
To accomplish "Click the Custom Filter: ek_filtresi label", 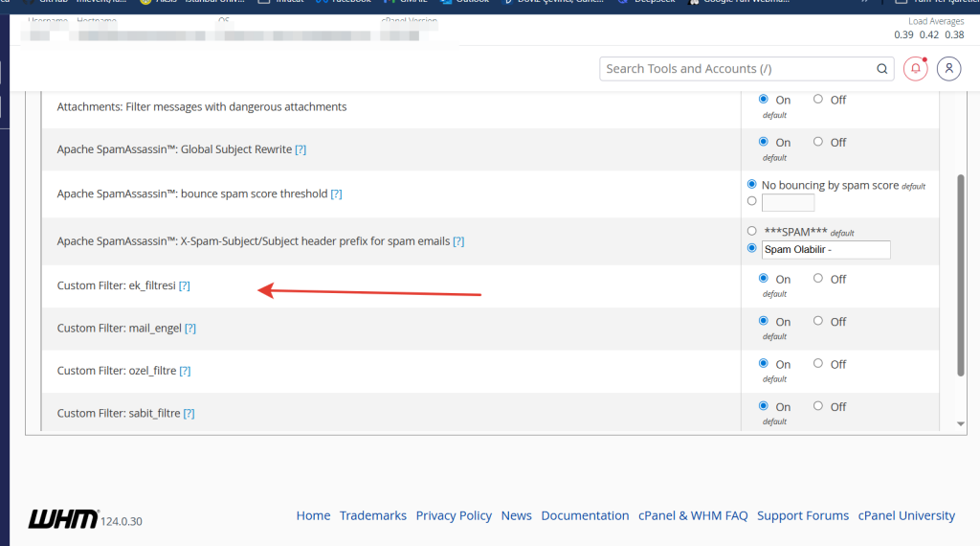I will click(x=116, y=285).
